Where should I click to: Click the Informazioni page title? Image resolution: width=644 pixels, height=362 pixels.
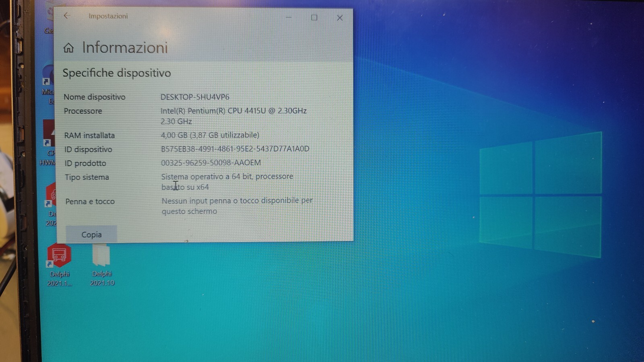click(x=125, y=47)
